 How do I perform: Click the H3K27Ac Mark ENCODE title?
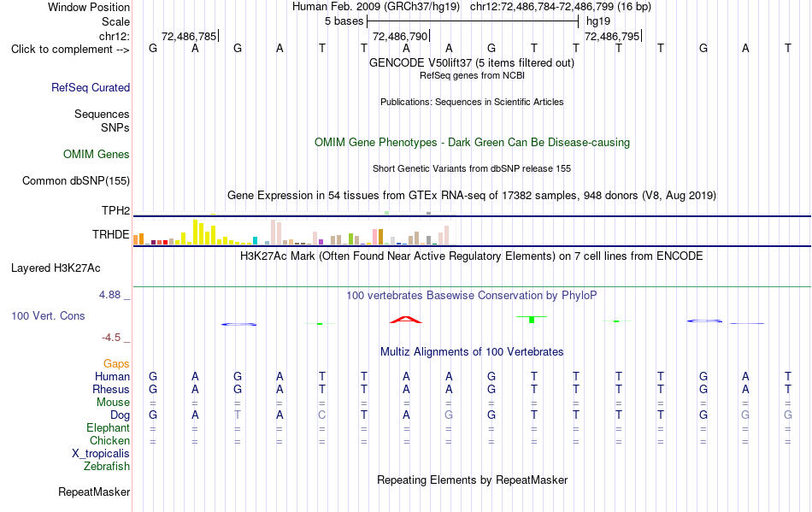(472, 256)
